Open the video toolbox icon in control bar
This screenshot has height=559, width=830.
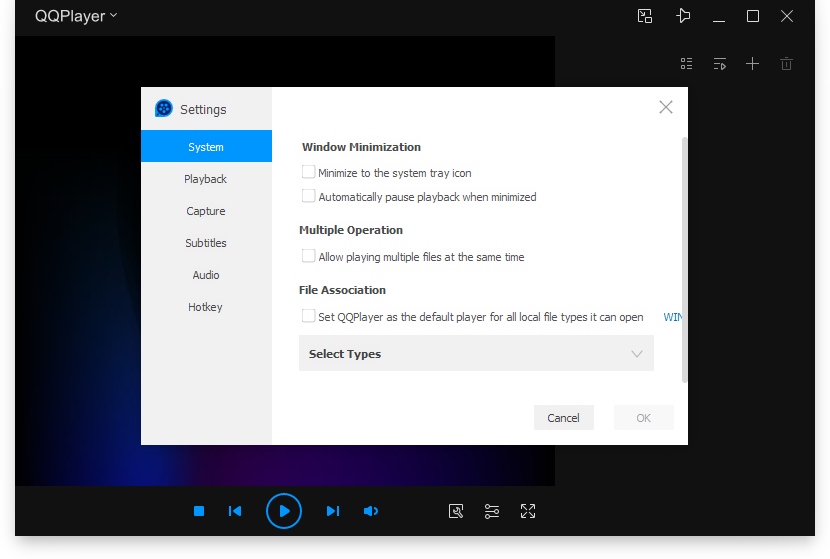coord(456,511)
